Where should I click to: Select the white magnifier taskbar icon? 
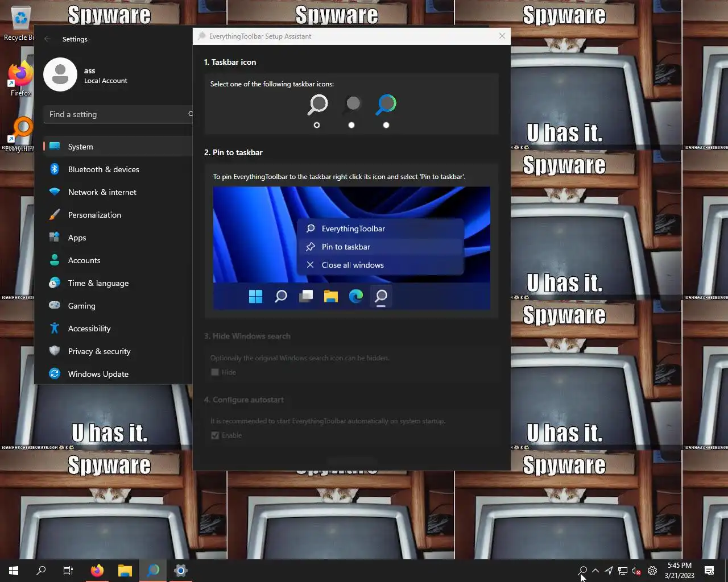(317, 105)
